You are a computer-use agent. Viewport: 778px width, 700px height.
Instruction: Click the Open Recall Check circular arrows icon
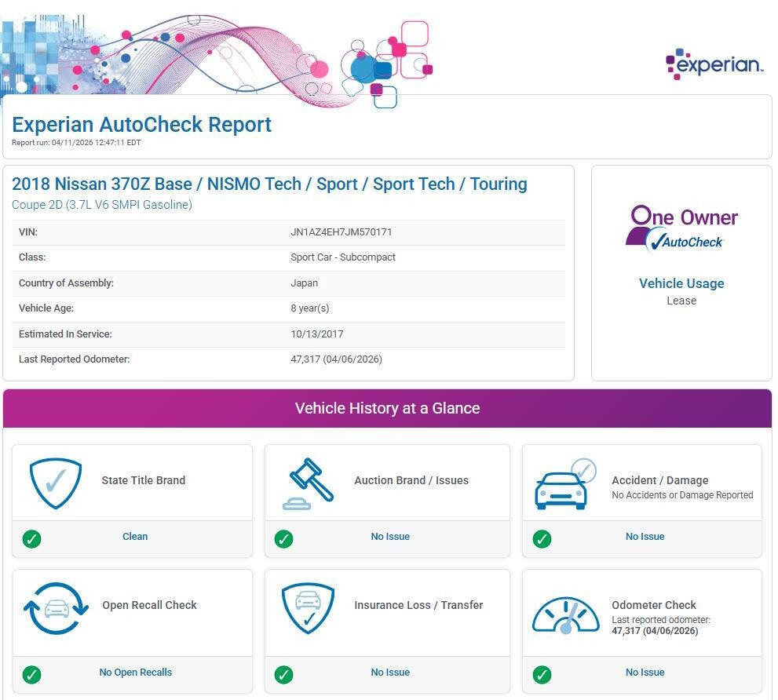[56, 608]
